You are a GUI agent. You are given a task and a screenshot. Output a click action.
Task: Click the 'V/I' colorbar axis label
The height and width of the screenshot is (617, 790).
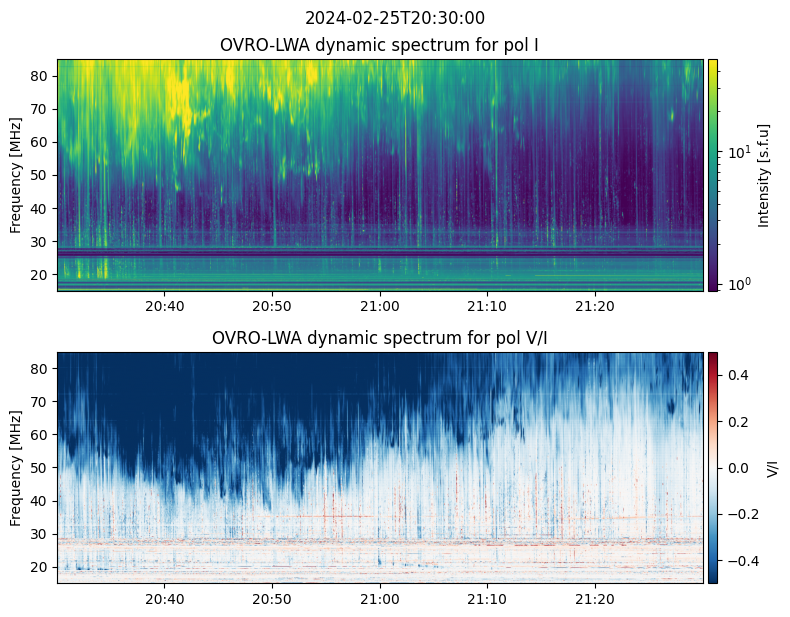772,467
